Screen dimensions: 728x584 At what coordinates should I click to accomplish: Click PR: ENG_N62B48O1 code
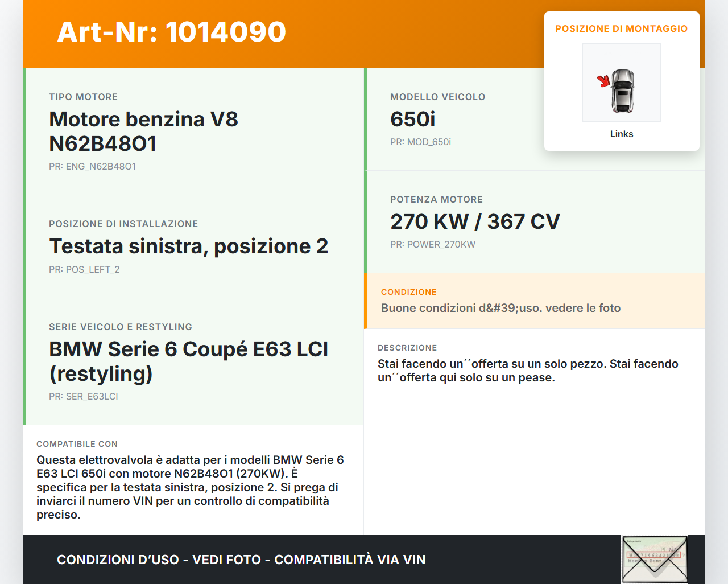tap(92, 167)
